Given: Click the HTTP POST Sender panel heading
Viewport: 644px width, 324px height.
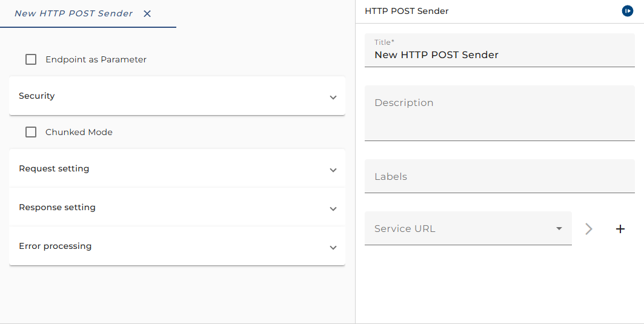Looking at the screenshot, I should (407, 11).
